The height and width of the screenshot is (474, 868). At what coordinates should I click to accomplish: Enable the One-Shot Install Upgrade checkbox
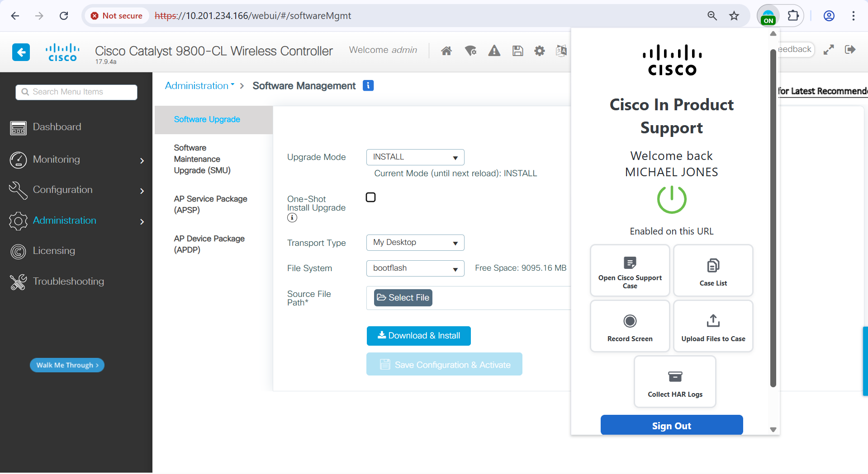click(370, 197)
